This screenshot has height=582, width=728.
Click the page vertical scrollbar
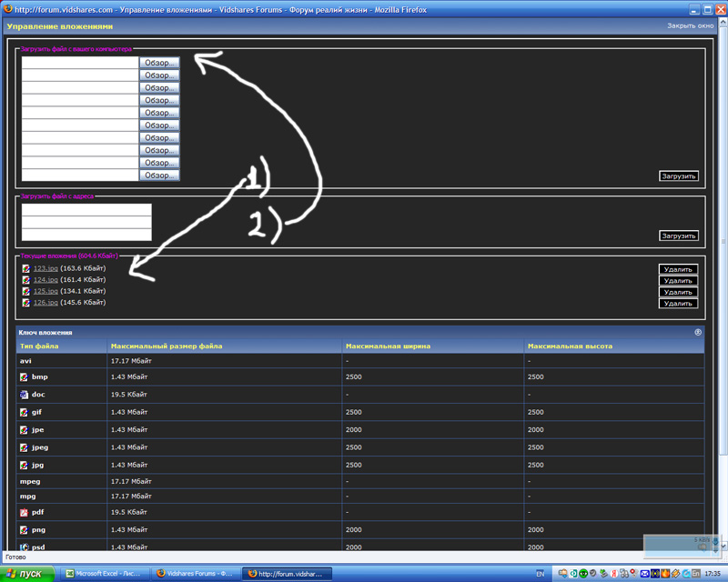[x=723, y=284]
